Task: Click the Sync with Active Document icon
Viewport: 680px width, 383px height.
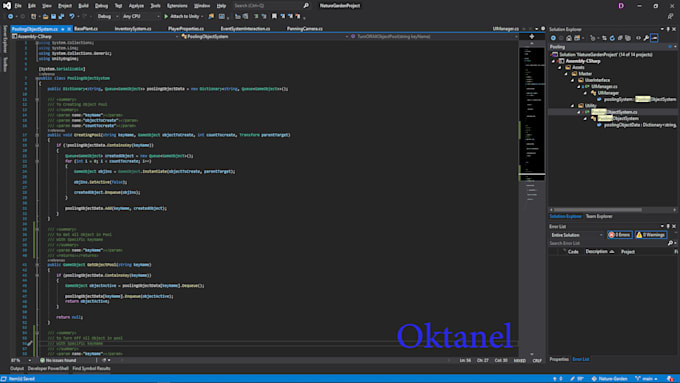Action: [x=604, y=38]
